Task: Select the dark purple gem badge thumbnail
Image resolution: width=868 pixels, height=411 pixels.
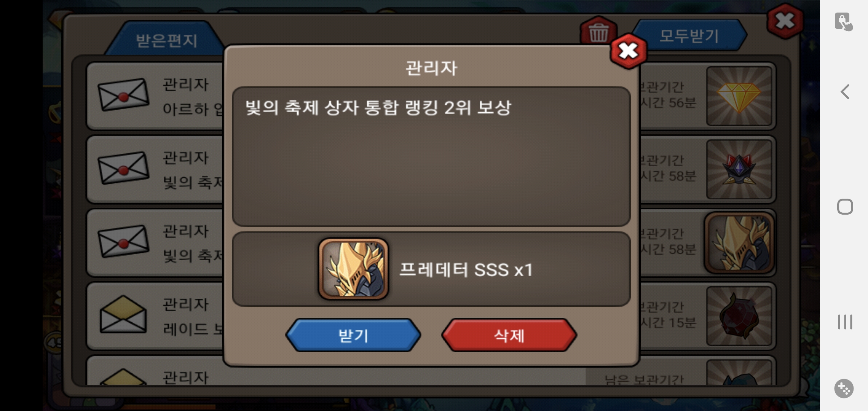Action: (x=739, y=169)
